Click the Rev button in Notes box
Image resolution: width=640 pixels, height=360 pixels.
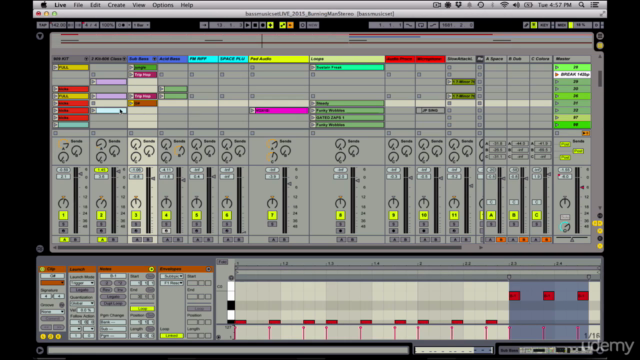click(106, 290)
